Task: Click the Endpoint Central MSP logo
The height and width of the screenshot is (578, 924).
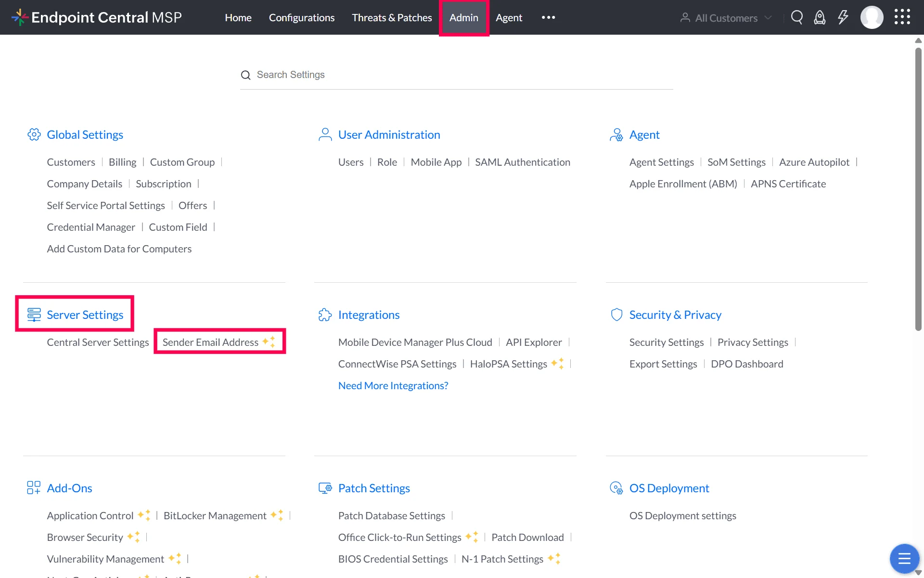Action: (x=97, y=17)
